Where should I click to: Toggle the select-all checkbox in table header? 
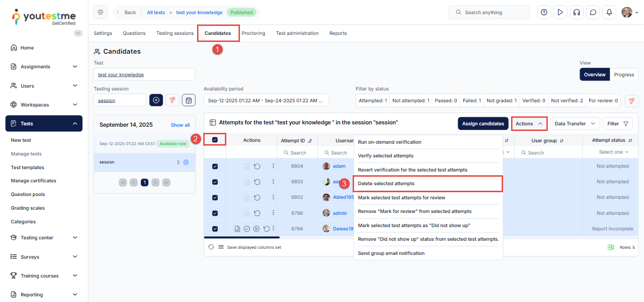215,139
